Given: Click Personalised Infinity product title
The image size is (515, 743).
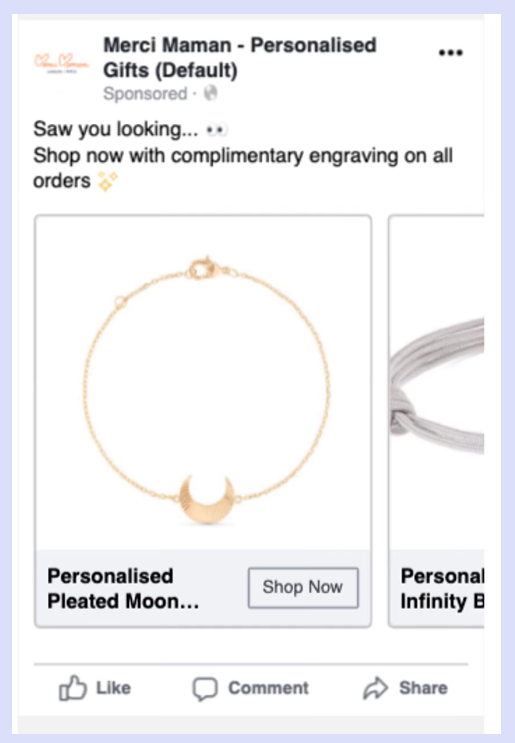Looking at the screenshot, I should [x=442, y=589].
